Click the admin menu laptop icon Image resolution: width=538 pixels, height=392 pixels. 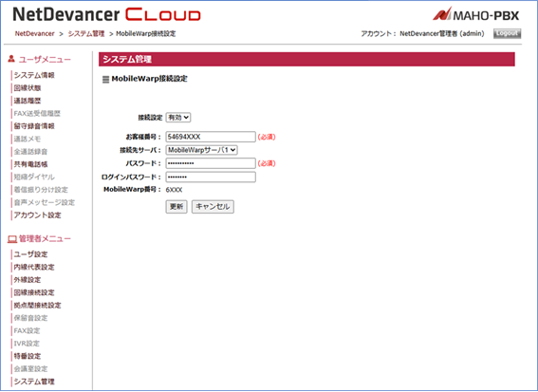pos(12,239)
